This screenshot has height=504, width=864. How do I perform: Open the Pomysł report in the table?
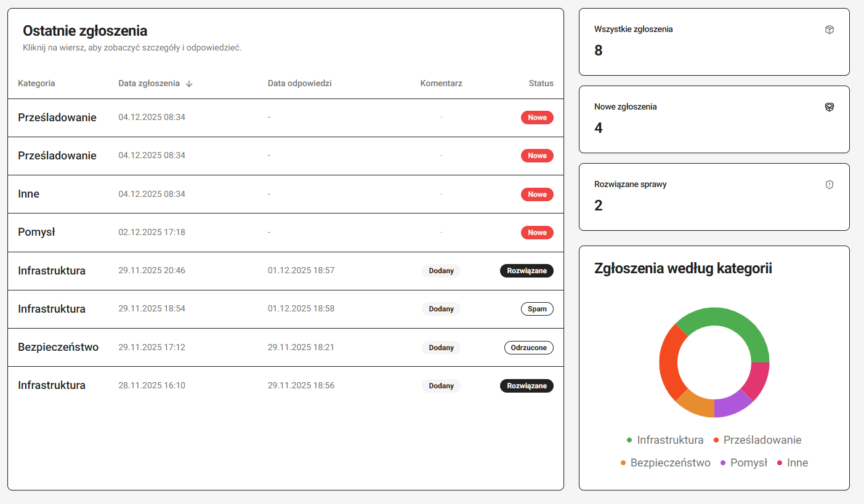(286, 233)
